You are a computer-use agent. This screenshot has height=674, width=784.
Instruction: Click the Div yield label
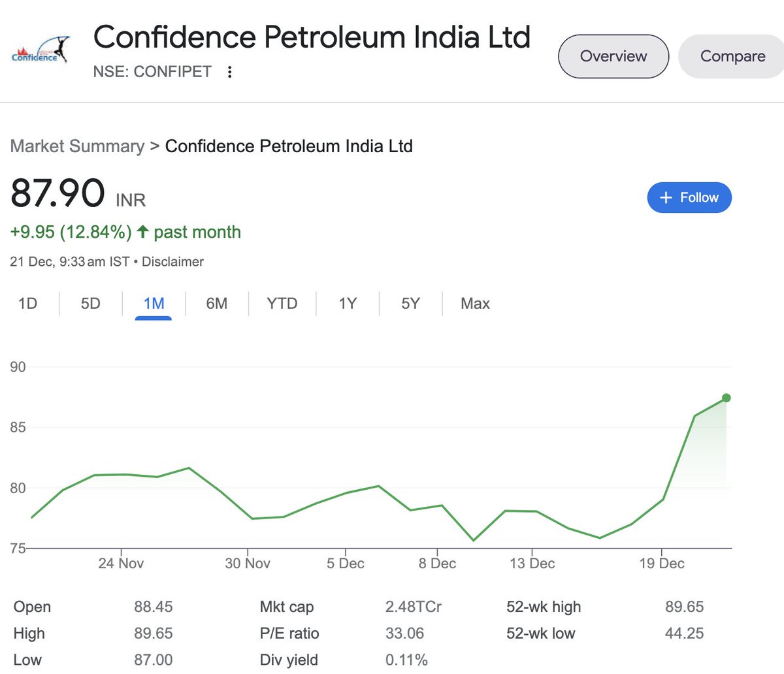[289, 660]
